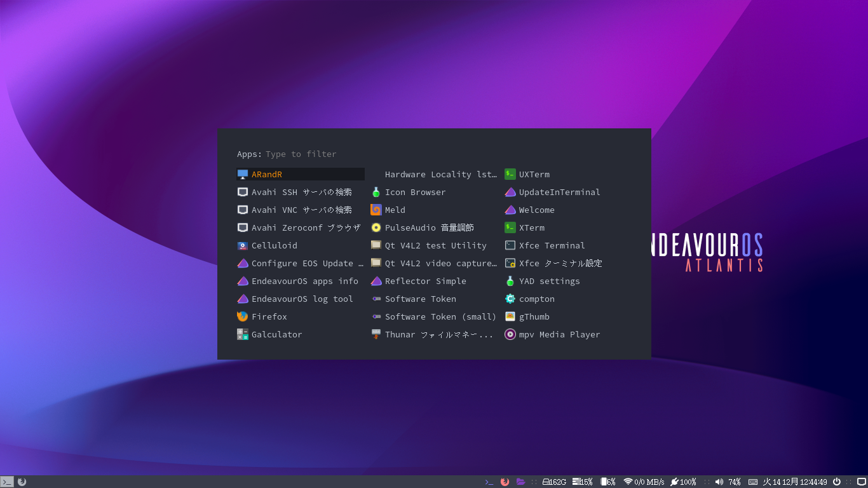This screenshot has width=868, height=488.
Task: Open the keyboard layout indicator
Action: click(x=753, y=482)
